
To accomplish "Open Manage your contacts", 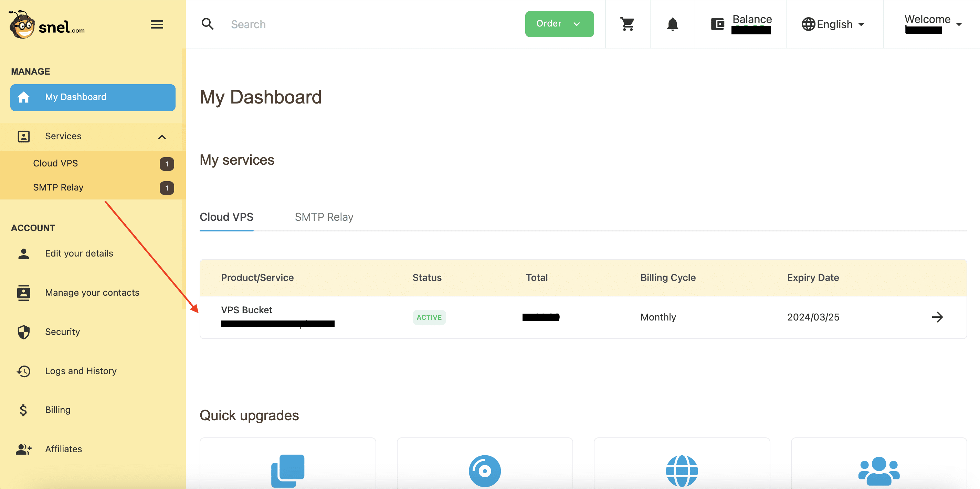I will (92, 293).
